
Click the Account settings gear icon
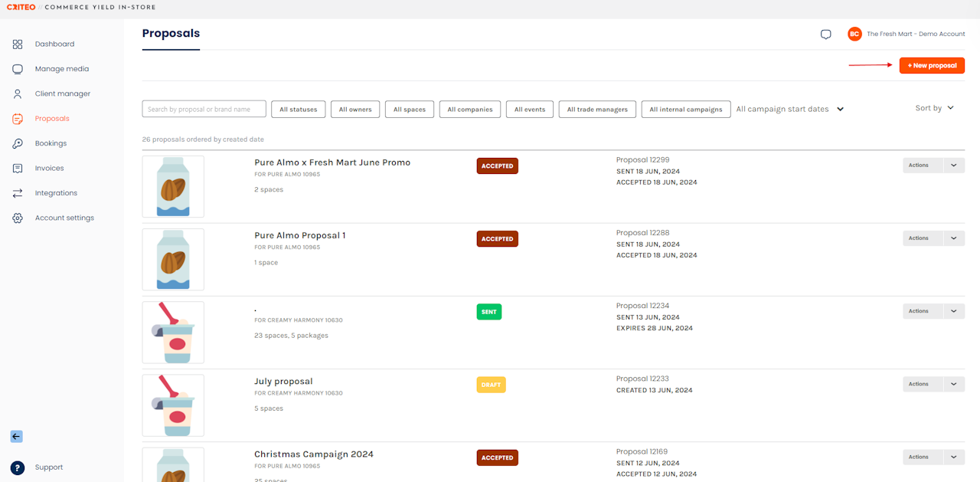coord(18,218)
